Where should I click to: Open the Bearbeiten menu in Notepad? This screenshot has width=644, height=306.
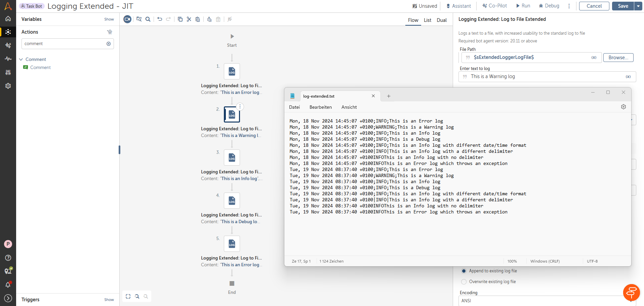(320, 107)
